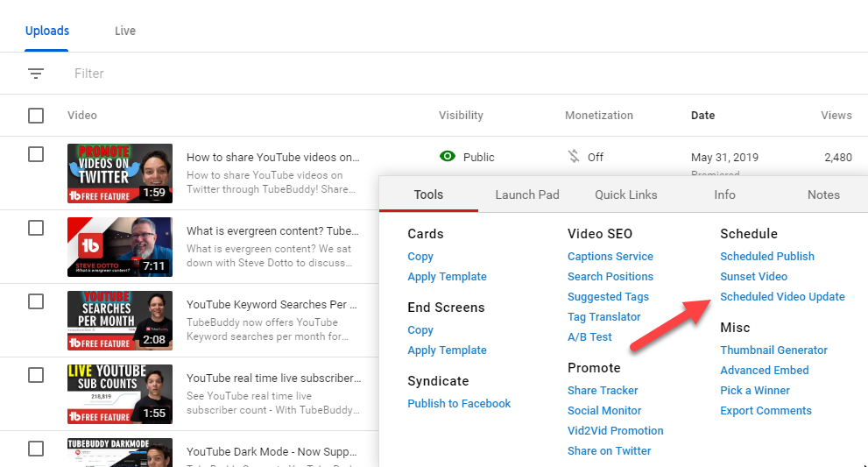Viewport: 868px width, 467px height.
Task: Open the A/B Test link
Action: click(589, 337)
